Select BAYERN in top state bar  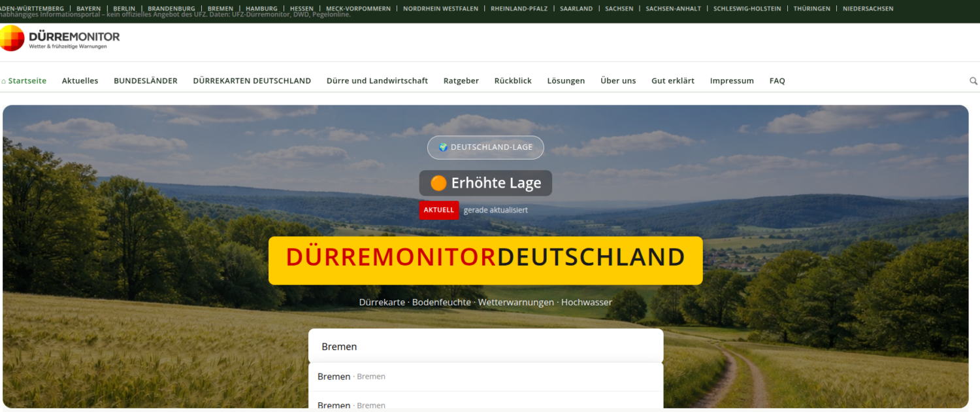pyautogui.click(x=89, y=9)
